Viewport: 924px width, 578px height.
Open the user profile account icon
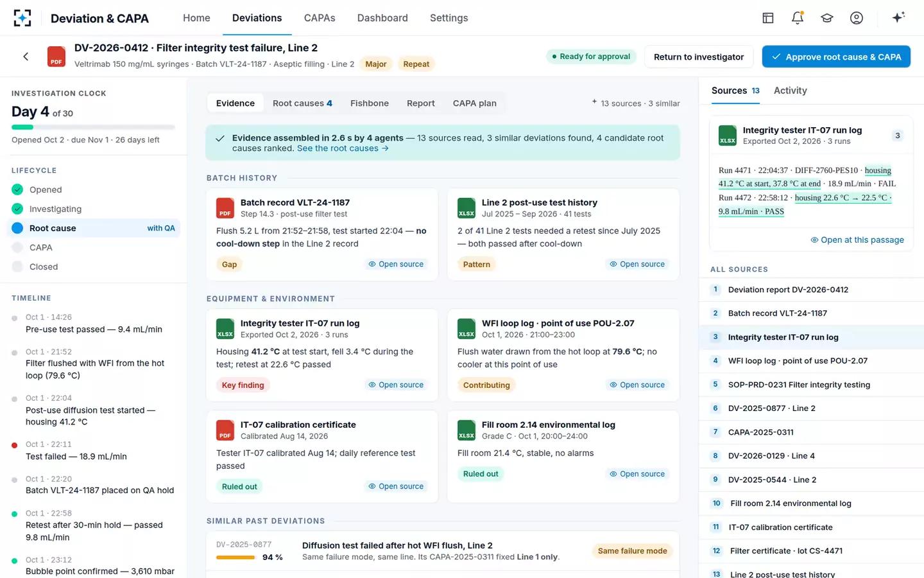(857, 18)
